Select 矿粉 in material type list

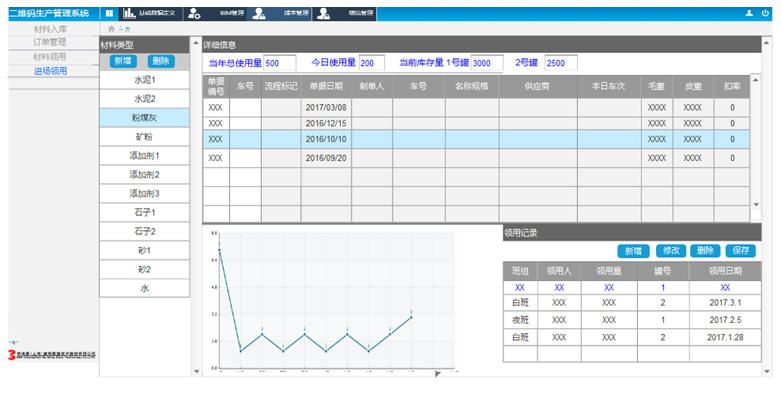pyautogui.click(x=145, y=137)
